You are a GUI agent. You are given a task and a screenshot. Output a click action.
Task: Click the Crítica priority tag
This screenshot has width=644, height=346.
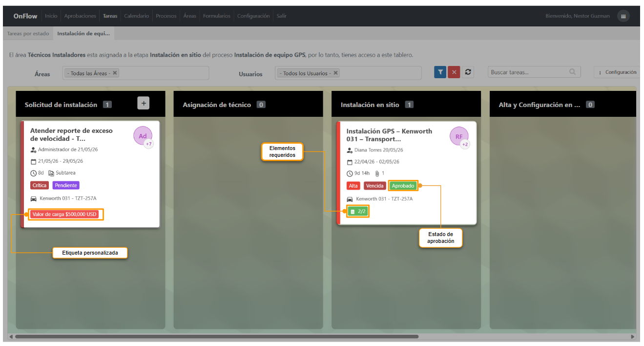point(39,186)
